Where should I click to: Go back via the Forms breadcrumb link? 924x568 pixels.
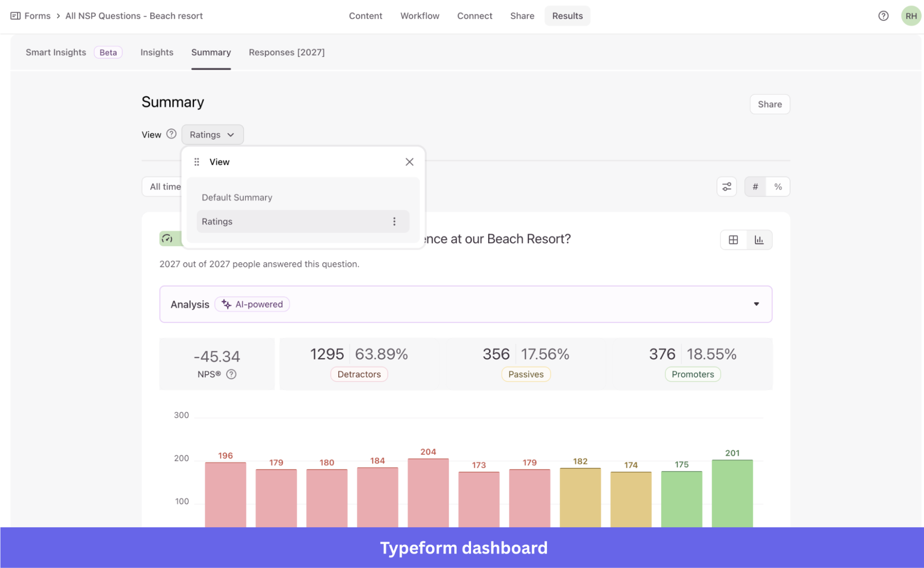coord(38,15)
